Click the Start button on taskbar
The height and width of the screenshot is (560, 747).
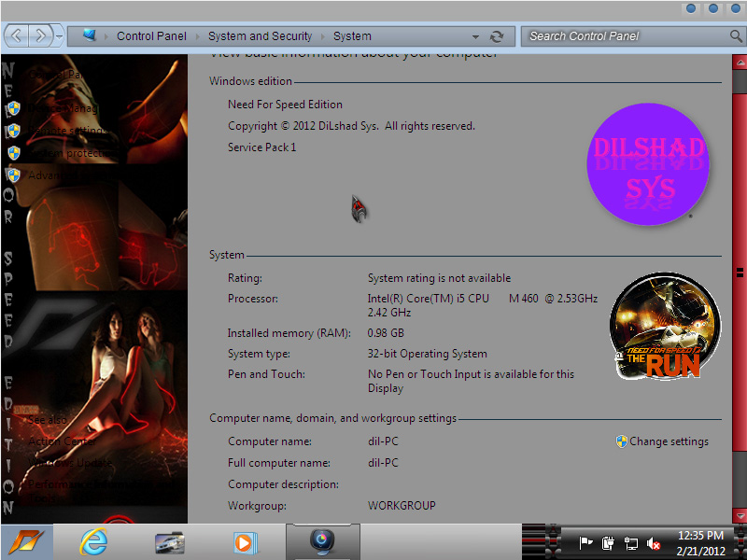coord(26,541)
